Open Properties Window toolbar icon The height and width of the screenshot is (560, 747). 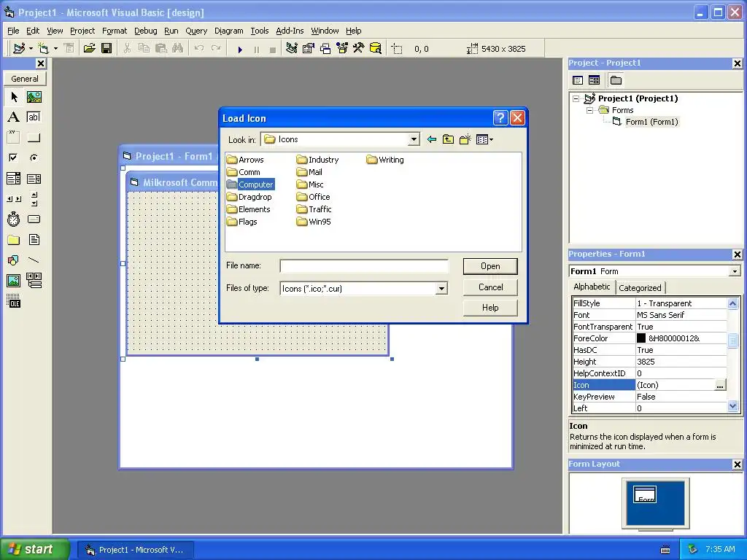pos(309,48)
